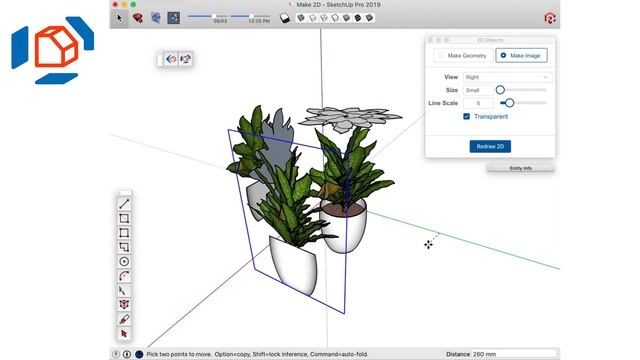
Task: Choose the shaded style icon
Action: pos(347,18)
